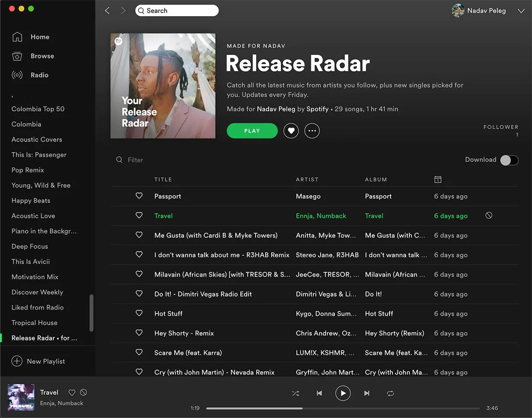Open Radio in the sidebar
Screen dimensions: 532x418
click(39, 75)
